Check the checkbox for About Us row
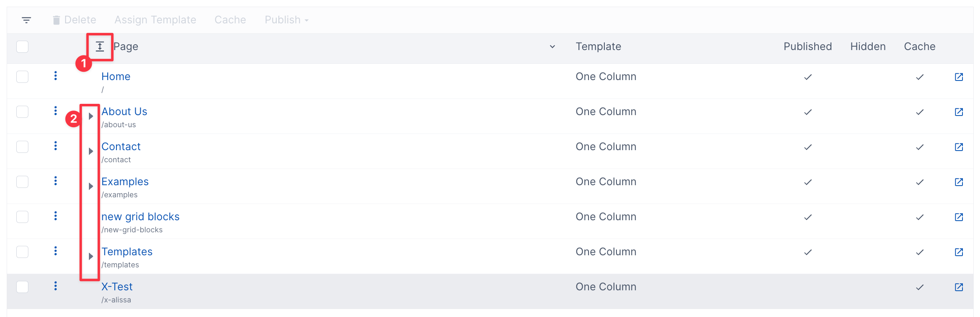Image resolution: width=980 pixels, height=317 pixels. click(23, 112)
